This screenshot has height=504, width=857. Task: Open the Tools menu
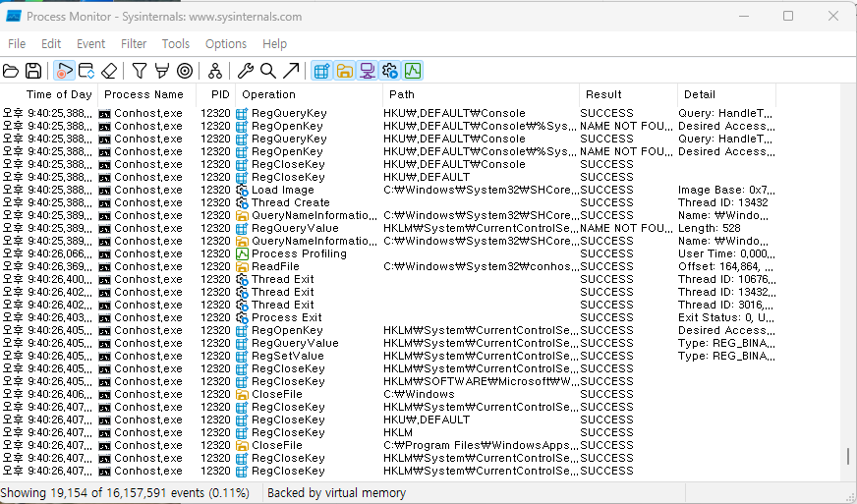click(x=176, y=43)
